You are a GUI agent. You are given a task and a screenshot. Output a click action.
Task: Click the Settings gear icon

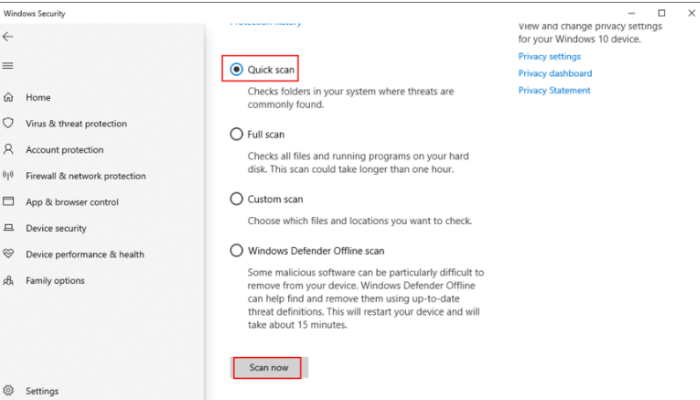(8, 390)
